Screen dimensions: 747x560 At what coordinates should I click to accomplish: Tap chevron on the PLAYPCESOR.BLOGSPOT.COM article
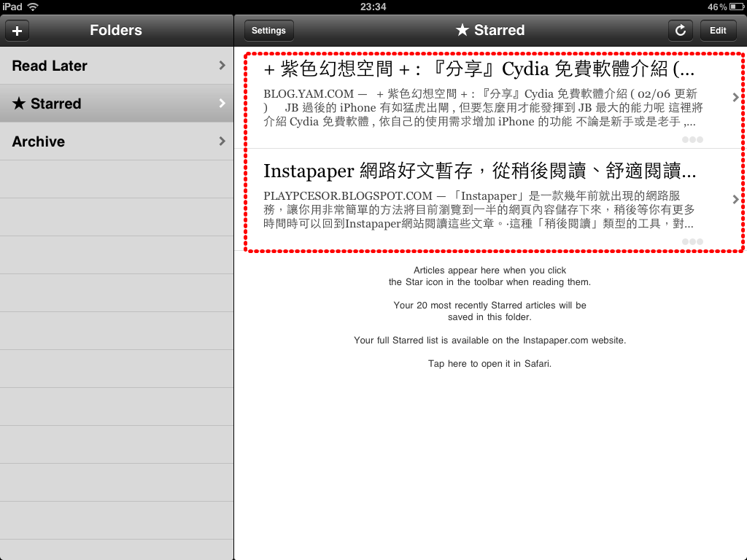point(735,199)
